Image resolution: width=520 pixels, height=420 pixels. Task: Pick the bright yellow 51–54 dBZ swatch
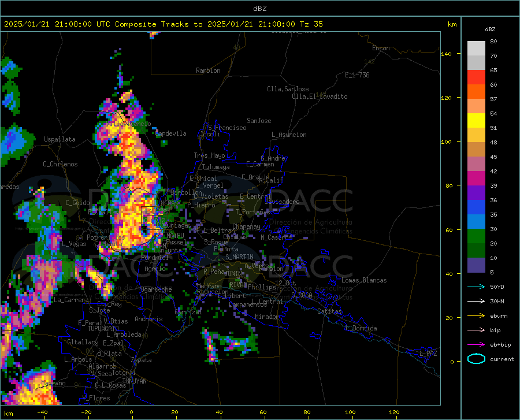click(476, 121)
